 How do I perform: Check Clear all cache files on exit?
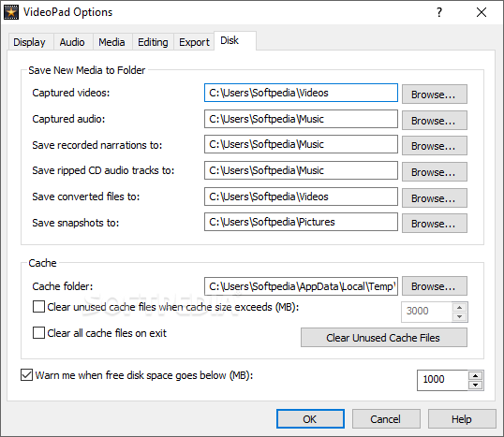38,332
